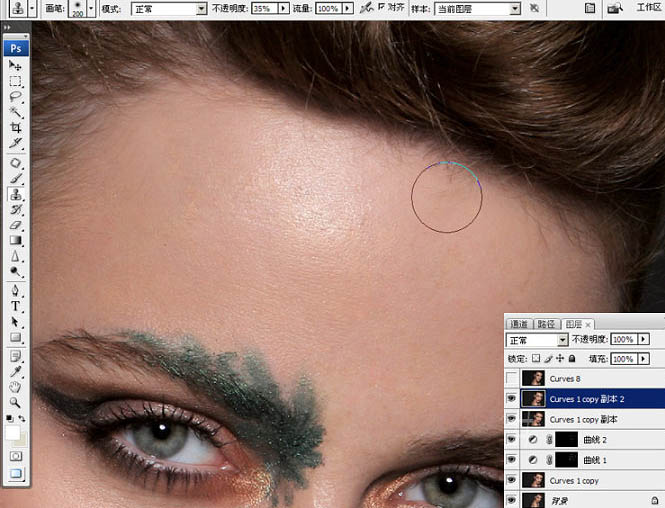Change the screen mode button
The image size is (665, 508).
click(x=16, y=474)
